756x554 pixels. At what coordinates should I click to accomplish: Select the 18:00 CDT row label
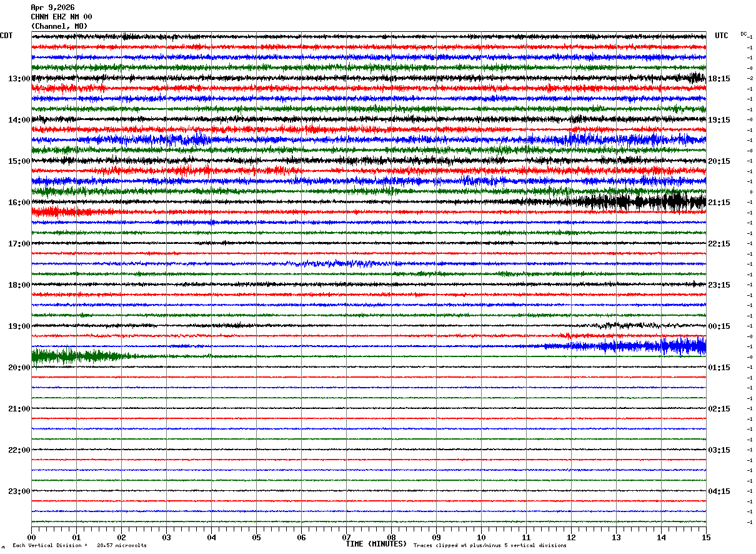[19, 285]
